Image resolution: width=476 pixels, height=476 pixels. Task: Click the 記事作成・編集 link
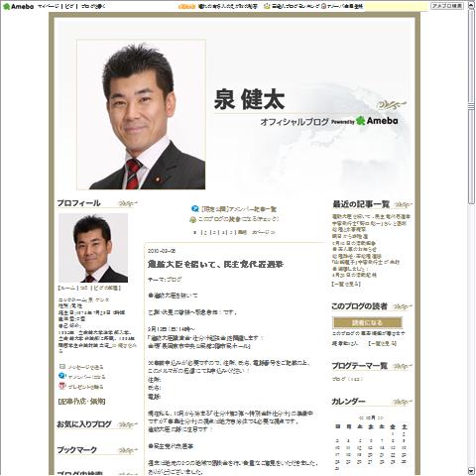[x=81, y=402]
